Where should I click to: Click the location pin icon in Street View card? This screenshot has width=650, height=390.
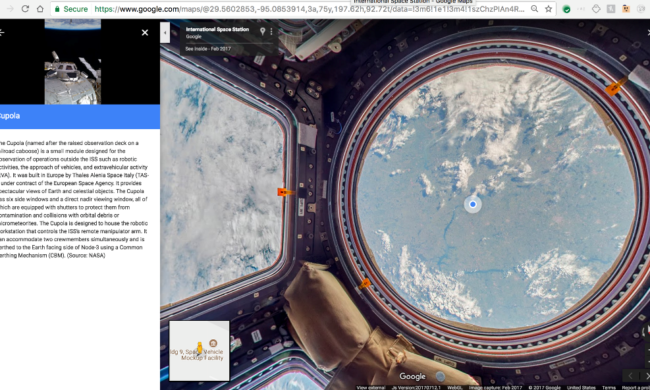[262, 31]
